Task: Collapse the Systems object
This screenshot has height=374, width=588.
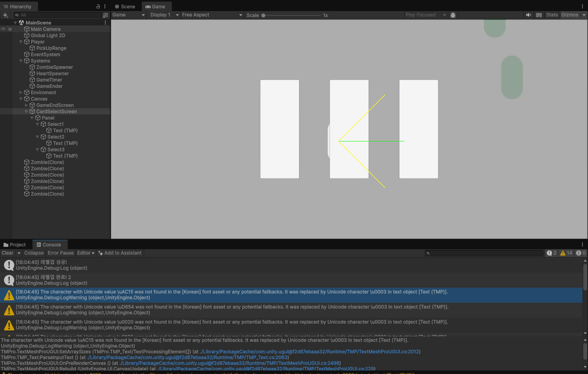Action: click(21, 61)
